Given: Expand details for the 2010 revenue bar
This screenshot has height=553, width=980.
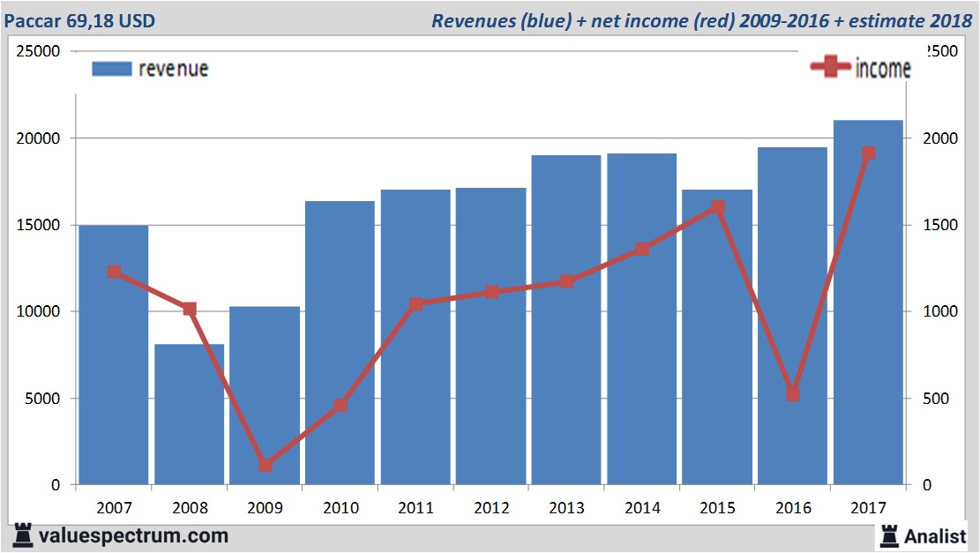Looking at the screenshot, I should 339,344.
